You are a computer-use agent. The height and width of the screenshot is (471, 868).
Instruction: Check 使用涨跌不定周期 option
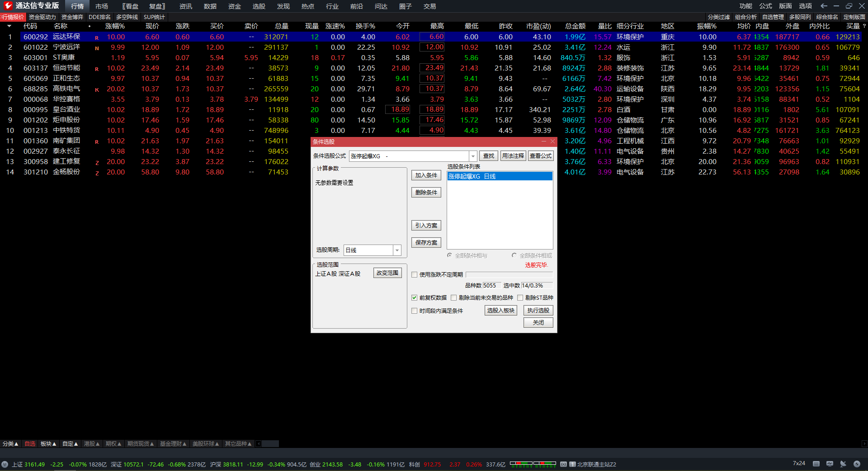[x=414, y=274]
